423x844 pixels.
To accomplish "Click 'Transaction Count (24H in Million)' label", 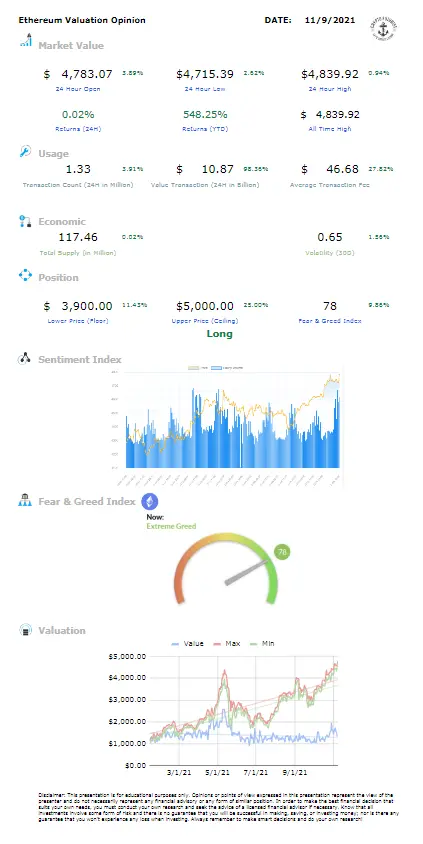I will [x=78, y=185].
